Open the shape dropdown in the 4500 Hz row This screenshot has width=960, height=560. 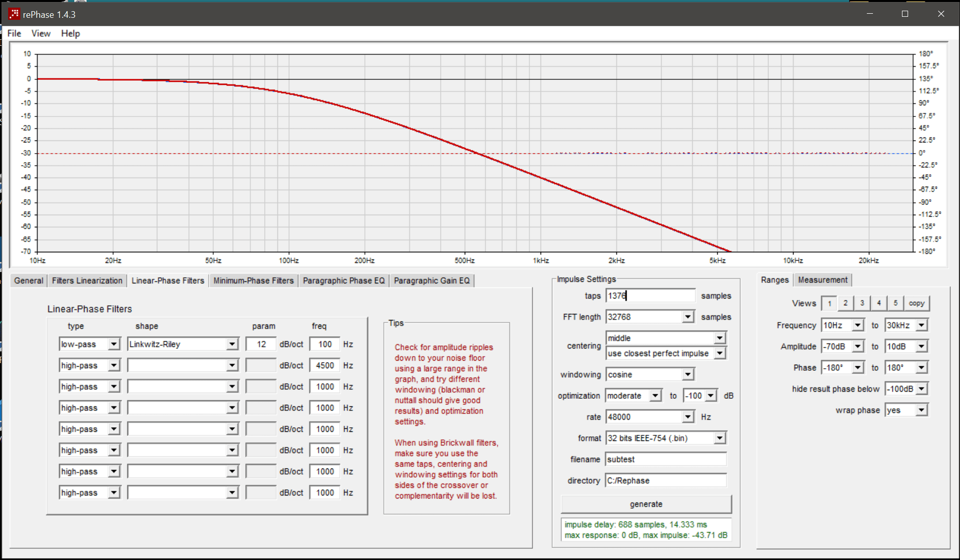tap(232, 366)
